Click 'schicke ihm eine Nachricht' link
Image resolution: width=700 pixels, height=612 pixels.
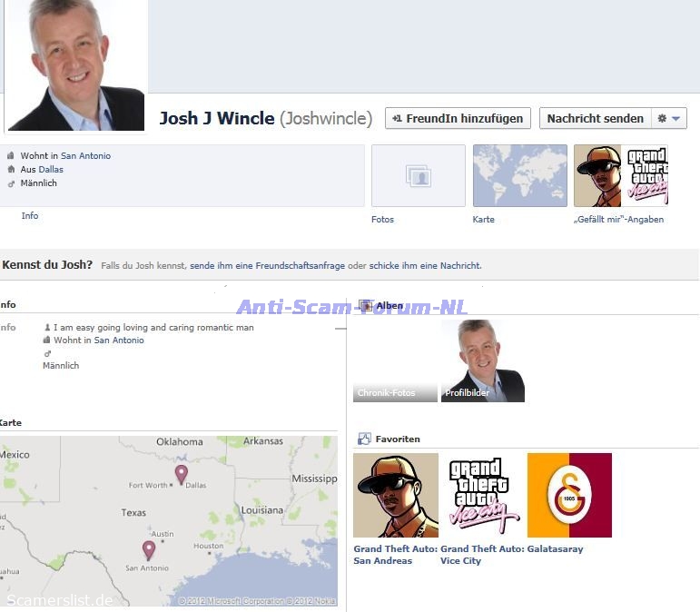point(425,266)
